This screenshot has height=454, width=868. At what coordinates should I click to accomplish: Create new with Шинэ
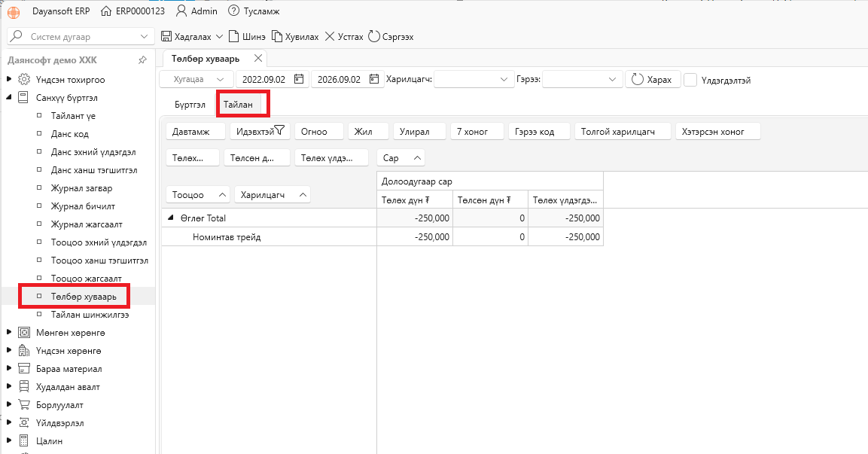[247, 37]
